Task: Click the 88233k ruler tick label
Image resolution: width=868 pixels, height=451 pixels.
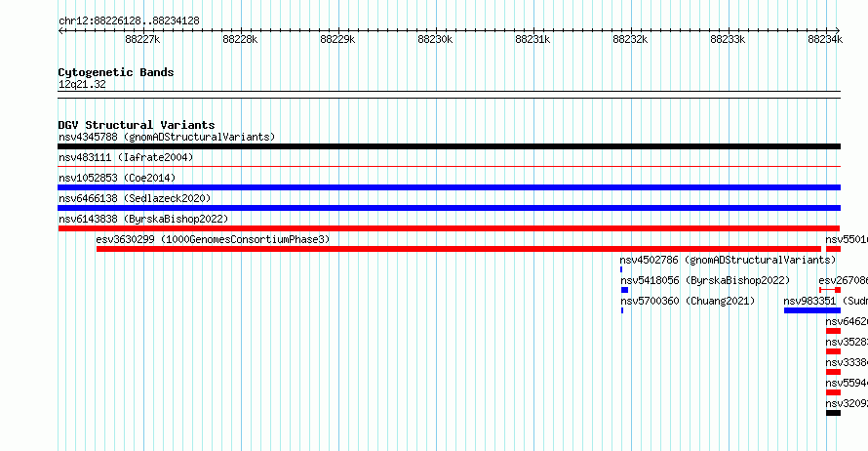Action: 728,39
